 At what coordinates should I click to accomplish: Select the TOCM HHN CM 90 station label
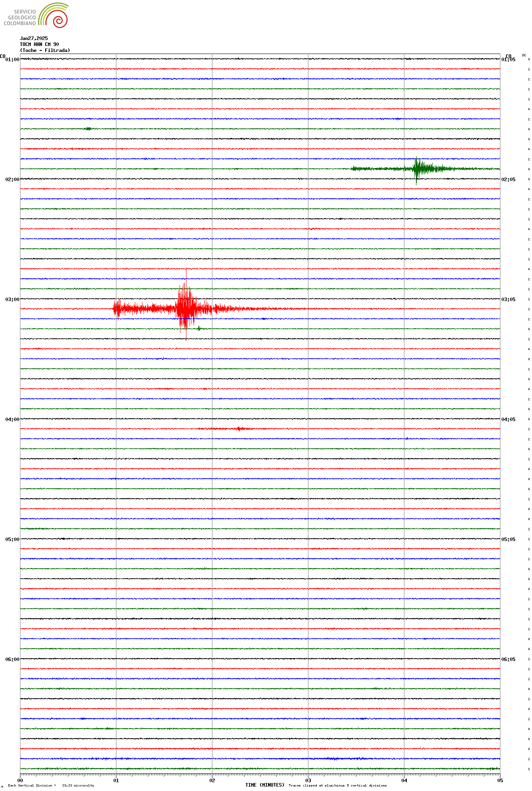pos(39,44)
